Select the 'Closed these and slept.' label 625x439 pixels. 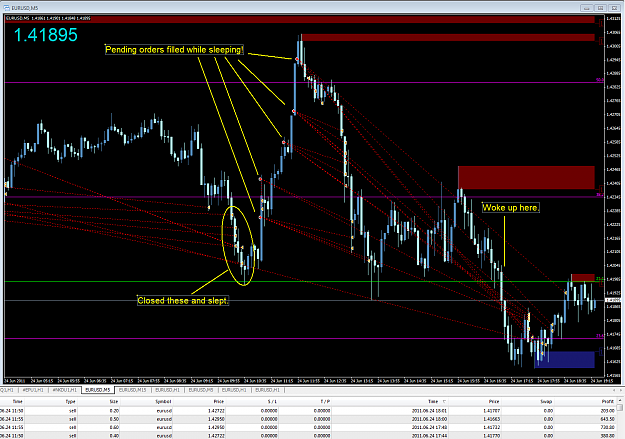(183, 301)
